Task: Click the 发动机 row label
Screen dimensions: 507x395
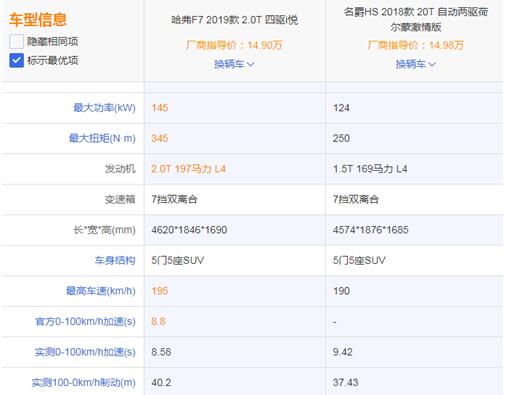Action: point(120,169)
